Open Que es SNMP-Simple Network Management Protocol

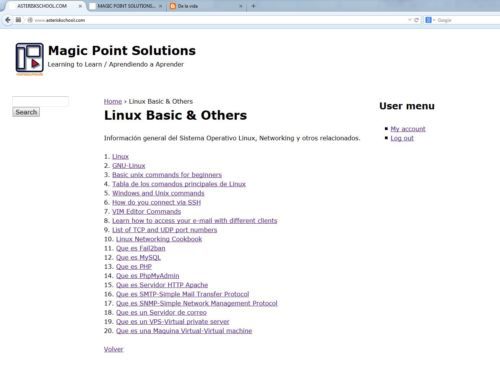(x=197, y=303)
